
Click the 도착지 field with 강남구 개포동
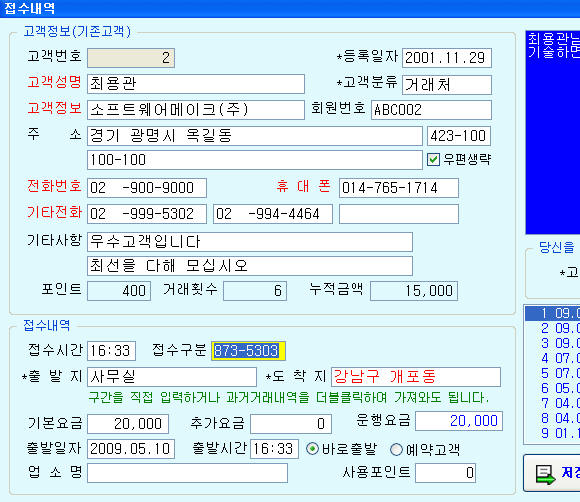416,377
